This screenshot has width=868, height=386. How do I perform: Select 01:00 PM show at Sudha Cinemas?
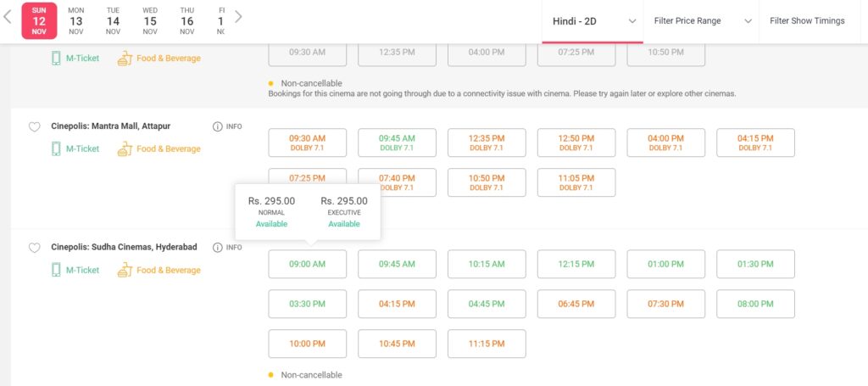coord(666,264)
